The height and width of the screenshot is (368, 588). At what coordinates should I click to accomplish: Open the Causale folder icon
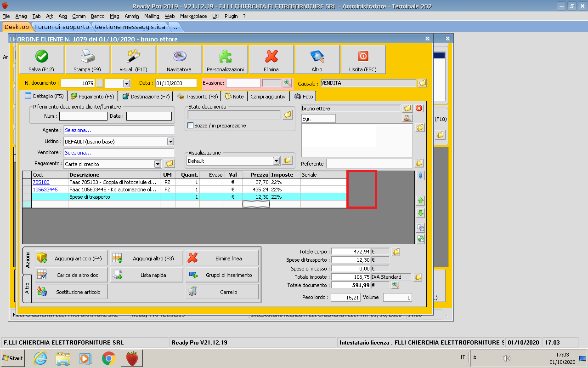tap(423, 83)
